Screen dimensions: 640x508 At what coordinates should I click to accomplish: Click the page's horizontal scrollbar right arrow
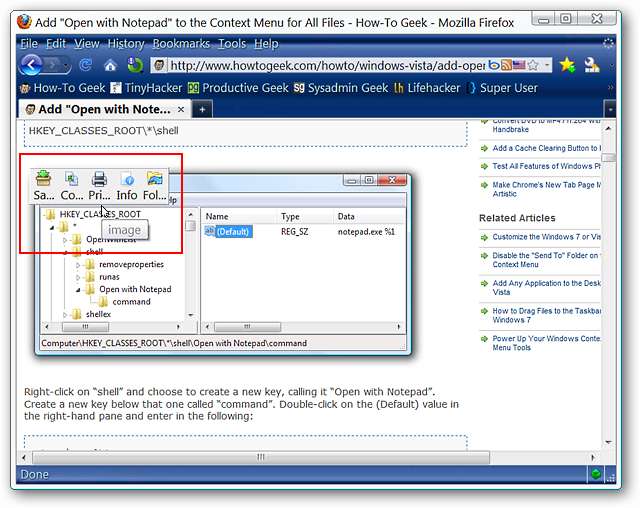click(x=593, y=457)
